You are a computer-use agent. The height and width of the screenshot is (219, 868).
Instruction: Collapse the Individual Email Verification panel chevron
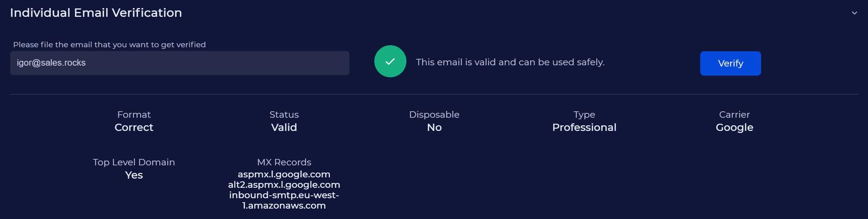[x=854, y=13]
